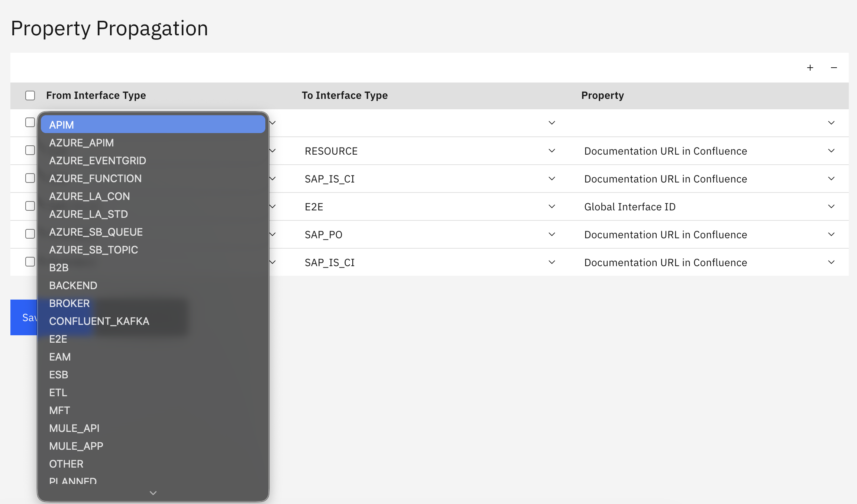
Task: Select E2E in the open dropdown list
Action: 153,339
